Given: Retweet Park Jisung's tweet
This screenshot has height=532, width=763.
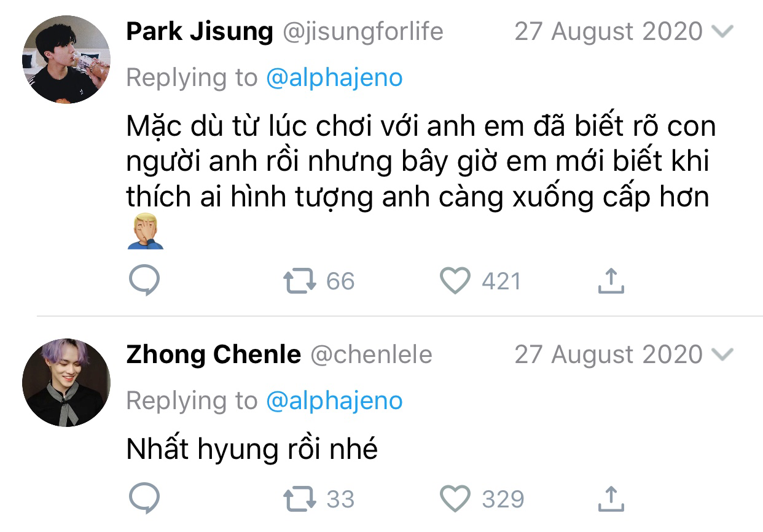Looking at the screenshot, I should pos(300,281).
